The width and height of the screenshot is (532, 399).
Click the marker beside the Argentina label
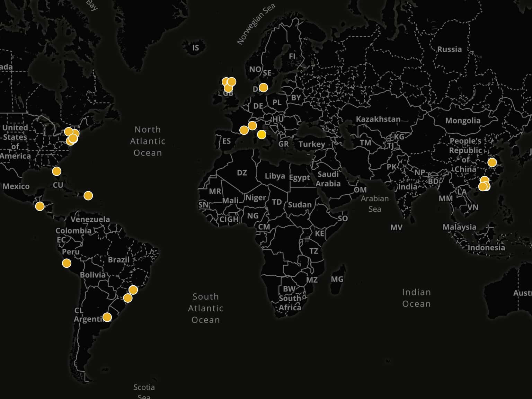(107, 317)
